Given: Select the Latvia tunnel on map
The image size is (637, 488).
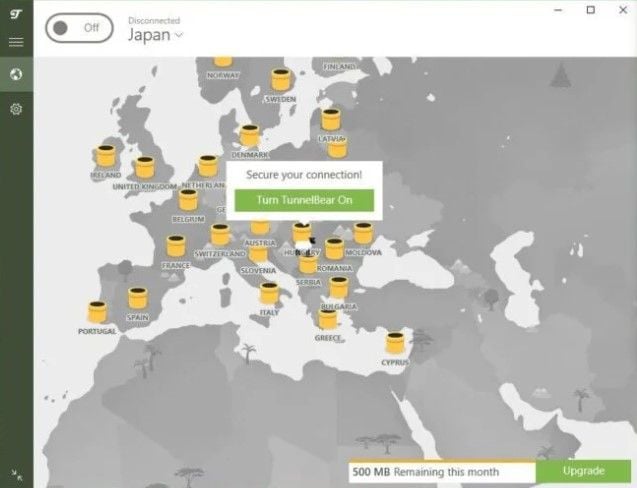Looking at the screenshot, I should point(331,119).
